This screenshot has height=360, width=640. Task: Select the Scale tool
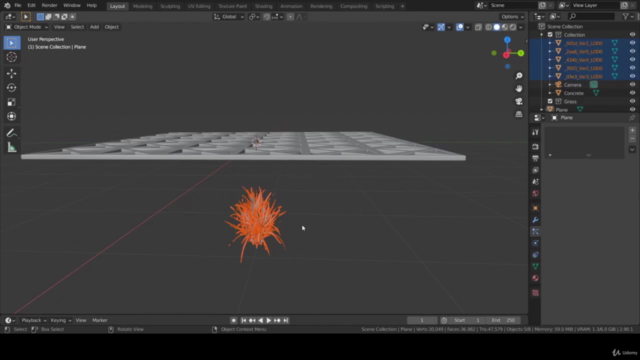12,102
